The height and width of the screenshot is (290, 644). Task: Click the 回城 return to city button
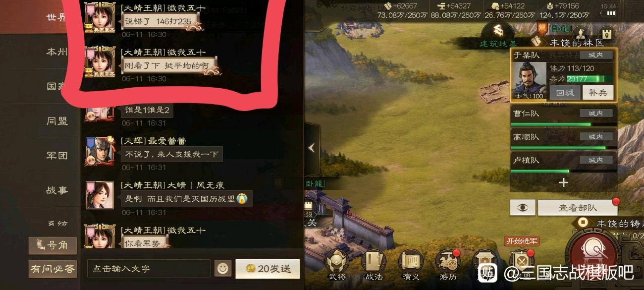click(x=565, y=93)
